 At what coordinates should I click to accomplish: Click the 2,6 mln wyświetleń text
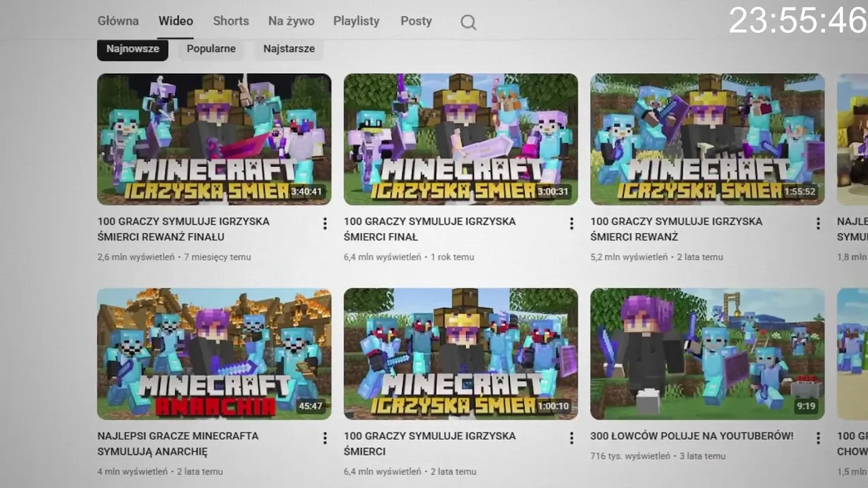(136, 257)
